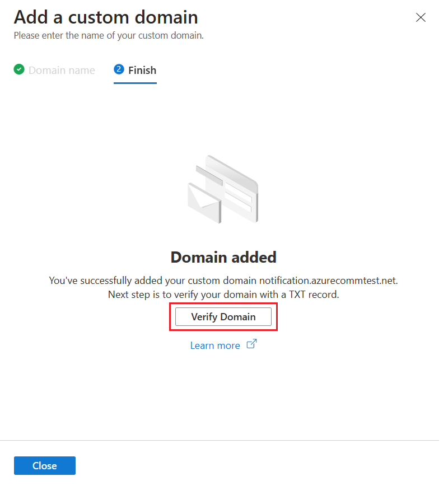Click the numbered circle icon on Finish step

point(118,69)
